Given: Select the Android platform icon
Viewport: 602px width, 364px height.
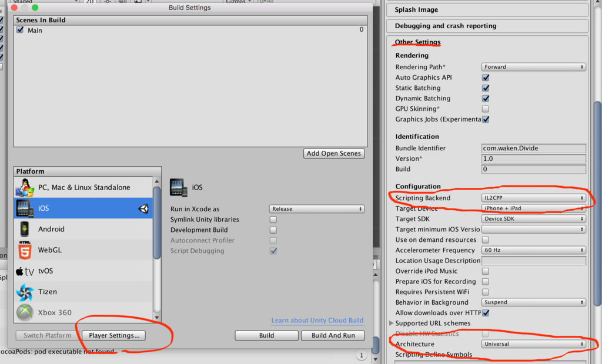Looking at the screenshot, I should click(x=26, y=229).
